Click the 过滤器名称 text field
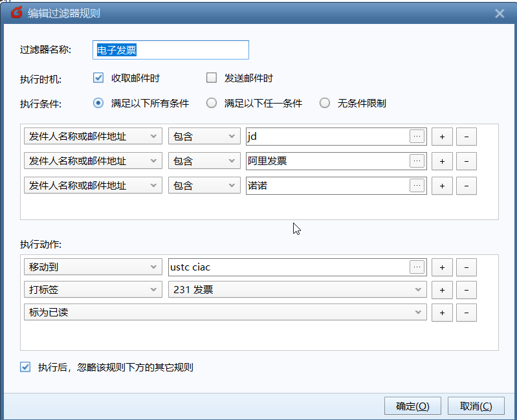The height and width of the screenshot is (420, 517). tap(171, 50)
